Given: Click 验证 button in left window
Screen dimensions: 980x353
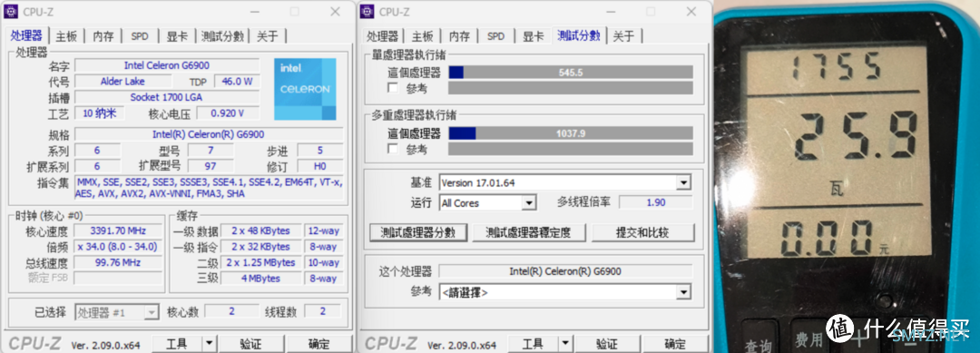Looking at the screenshot, I should coord(250,344).
